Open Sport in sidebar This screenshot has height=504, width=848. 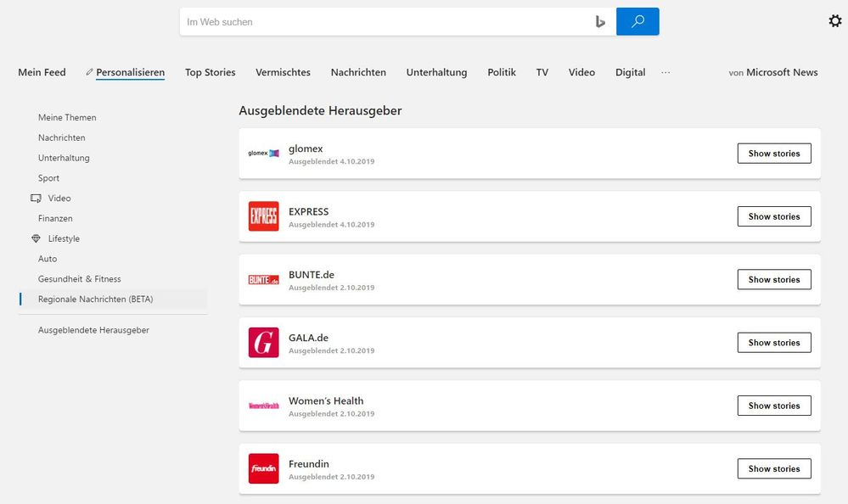point(48,178)
